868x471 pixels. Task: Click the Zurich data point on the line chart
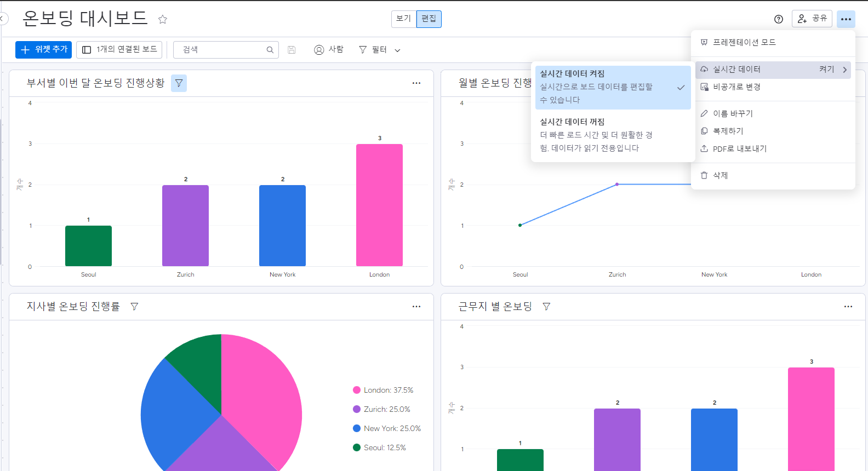click(617, 185)
